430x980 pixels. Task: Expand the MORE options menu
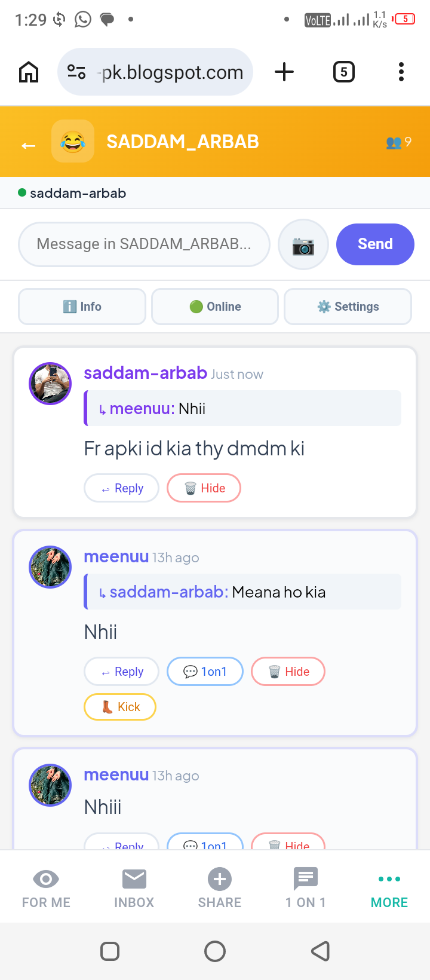[x=389, y=887]
